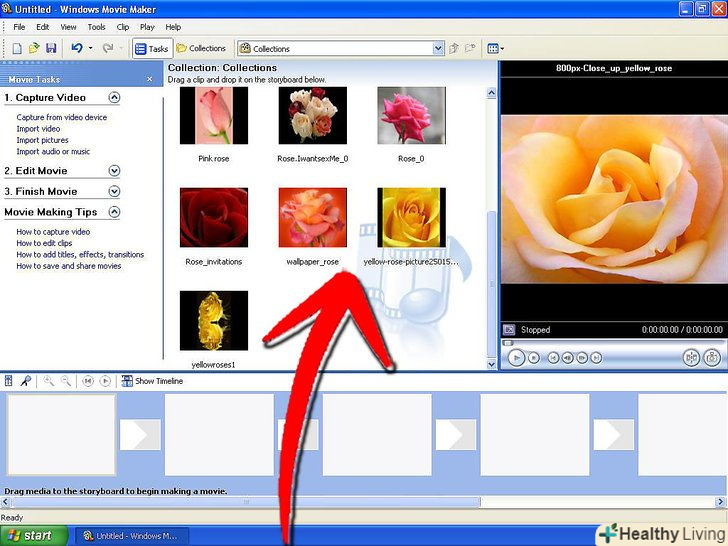Click the Narrate Timeline microphone icon

coord(26,381)
